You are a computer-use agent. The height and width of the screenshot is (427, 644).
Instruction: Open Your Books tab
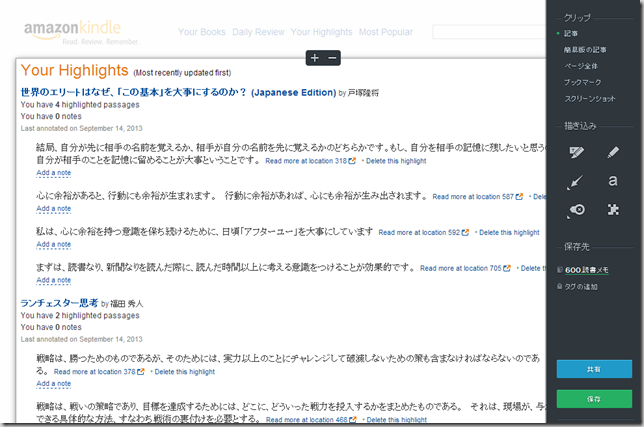[x=202, y=32]
